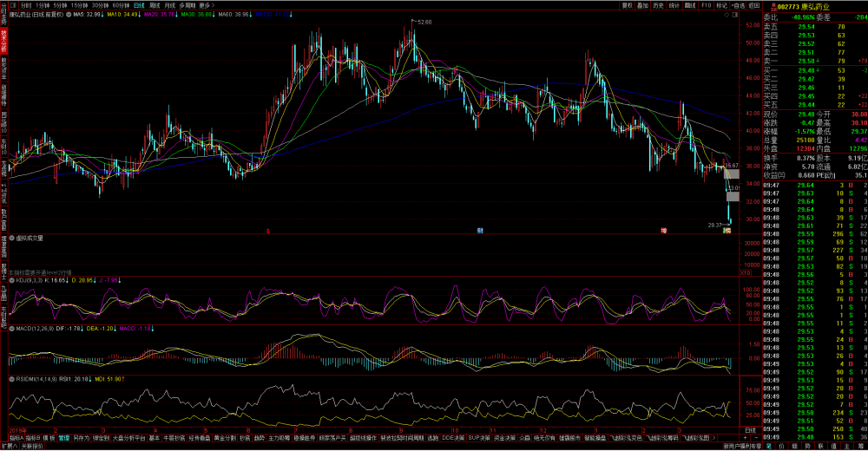Zoom in chart with + button
868x451 pixels.
point(745,438)
